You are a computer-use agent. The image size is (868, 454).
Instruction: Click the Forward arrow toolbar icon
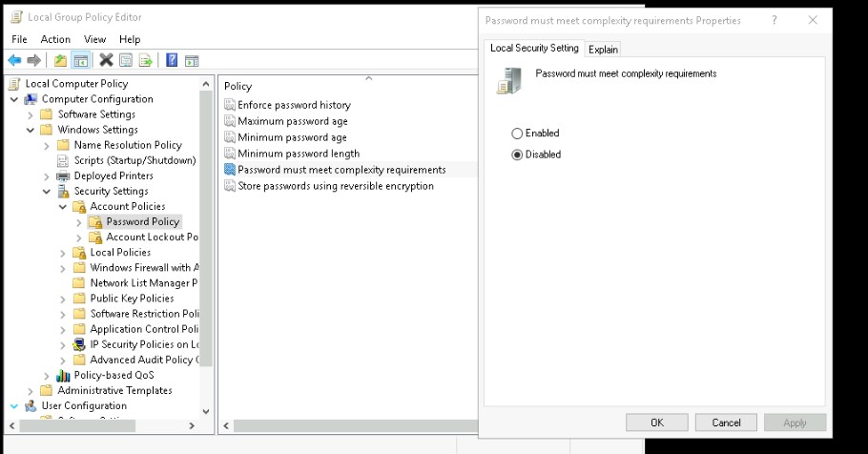(x=33, y=60)
